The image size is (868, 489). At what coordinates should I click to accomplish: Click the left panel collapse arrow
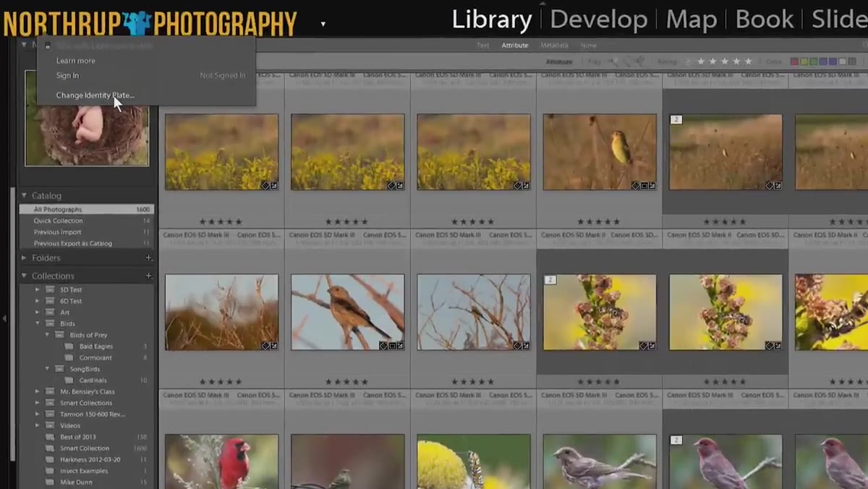pos(5,318)
